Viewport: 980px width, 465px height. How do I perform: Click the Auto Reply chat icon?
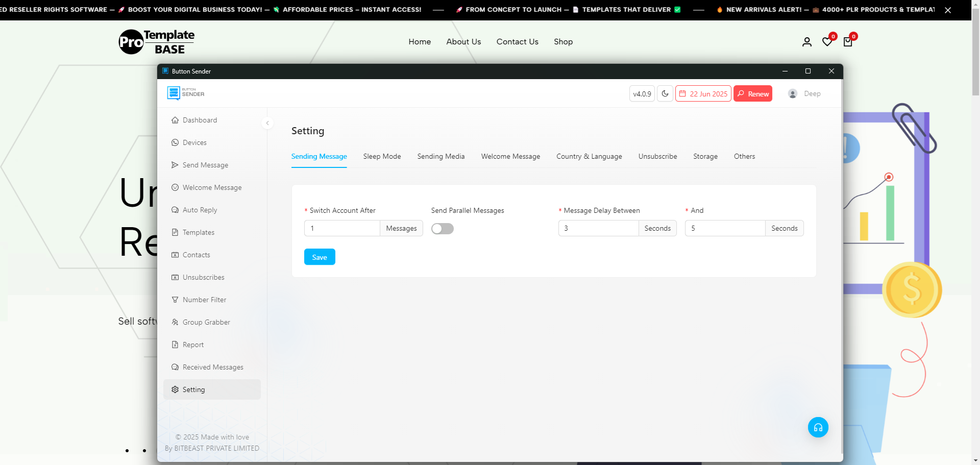(x=175, y=210)
